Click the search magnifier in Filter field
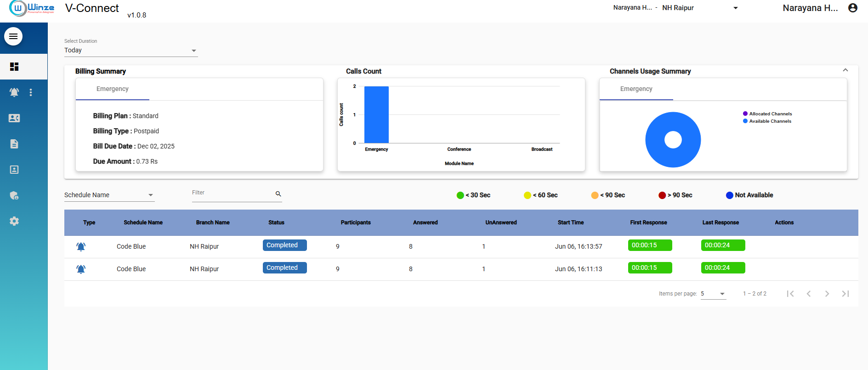 [x=278, y=194]
